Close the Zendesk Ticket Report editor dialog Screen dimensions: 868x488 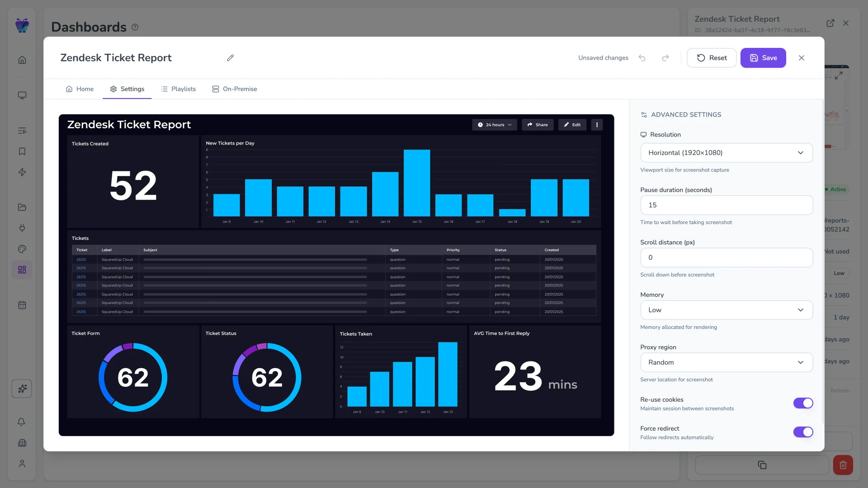802,58
